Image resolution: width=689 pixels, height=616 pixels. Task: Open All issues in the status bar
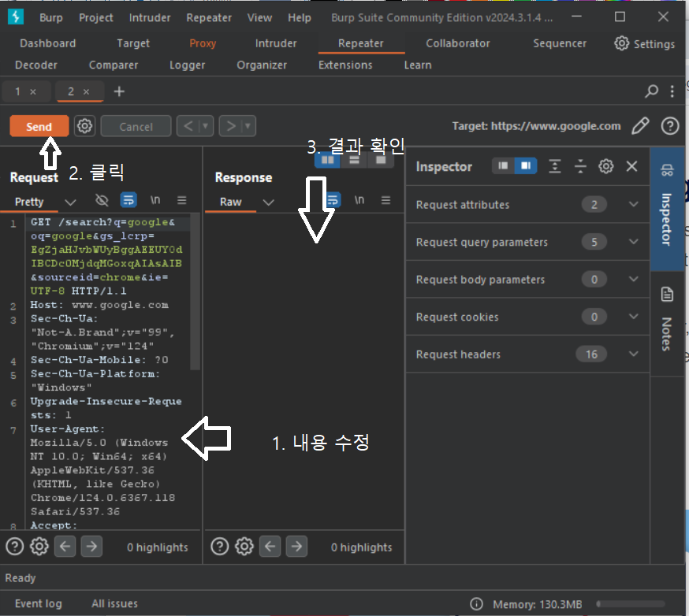(114, 603)
